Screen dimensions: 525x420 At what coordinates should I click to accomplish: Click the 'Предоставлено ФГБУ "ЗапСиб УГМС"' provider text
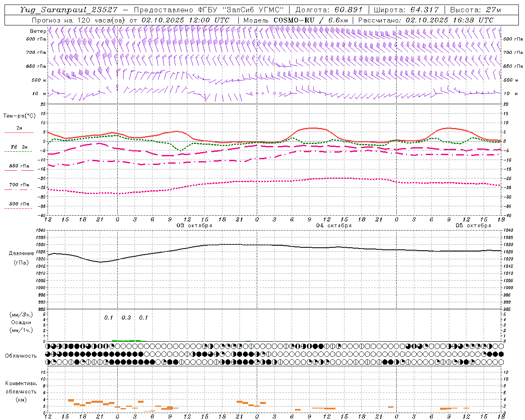(209, 10)
